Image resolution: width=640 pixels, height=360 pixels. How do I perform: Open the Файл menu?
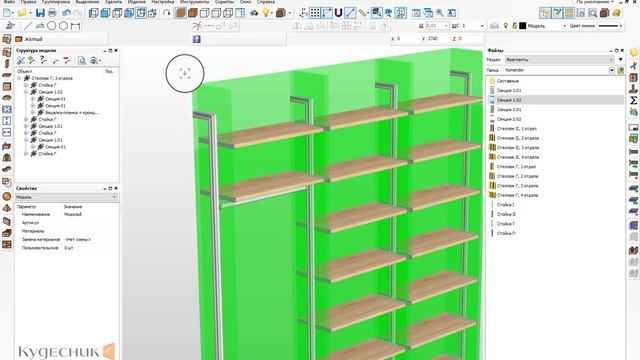[9, 2]
